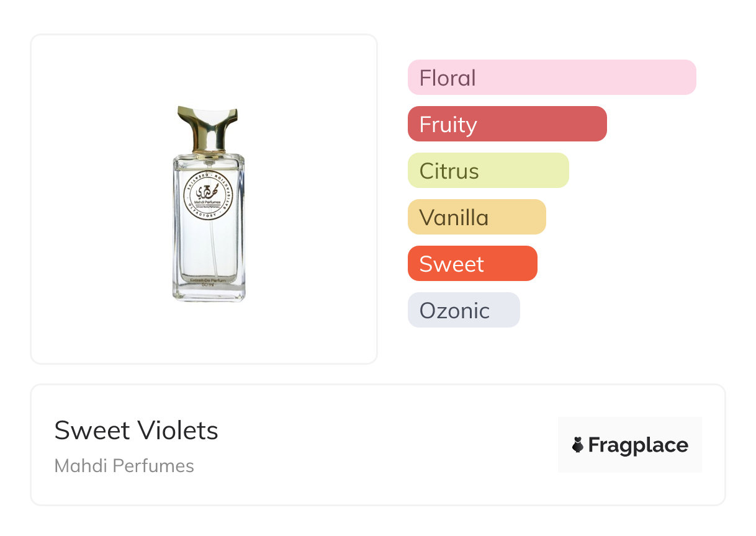Click the Fragplace wordmark text
756x536 pixels.
(638, 445)
